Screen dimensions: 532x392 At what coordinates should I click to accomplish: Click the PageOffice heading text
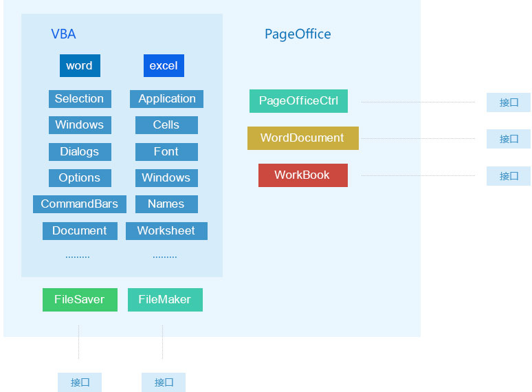pyautogui.click(x=298, y=34)
